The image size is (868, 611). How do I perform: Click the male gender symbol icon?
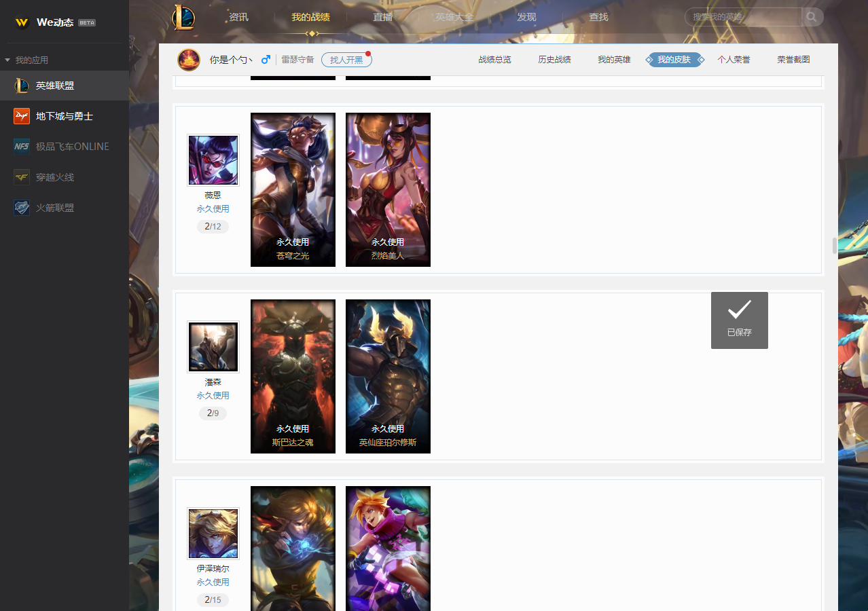pos(266,60)
